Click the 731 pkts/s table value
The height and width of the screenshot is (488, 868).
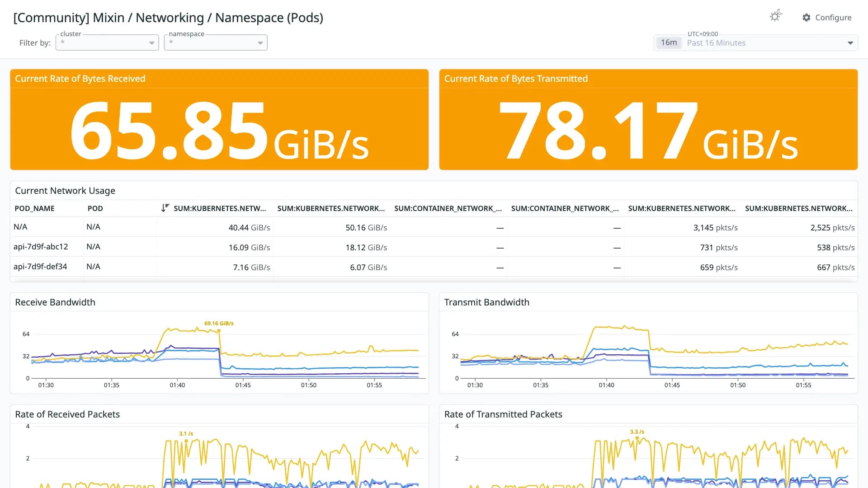[719, 248]
